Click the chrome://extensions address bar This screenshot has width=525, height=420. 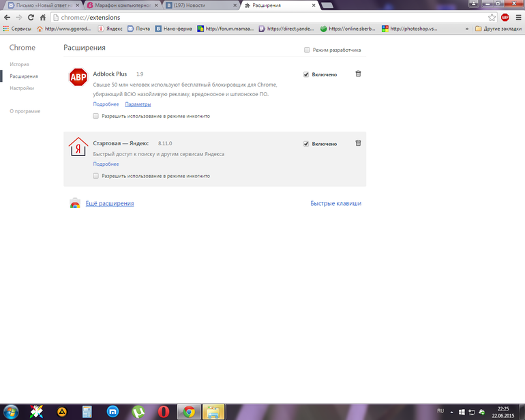click(x=269, y=18)
